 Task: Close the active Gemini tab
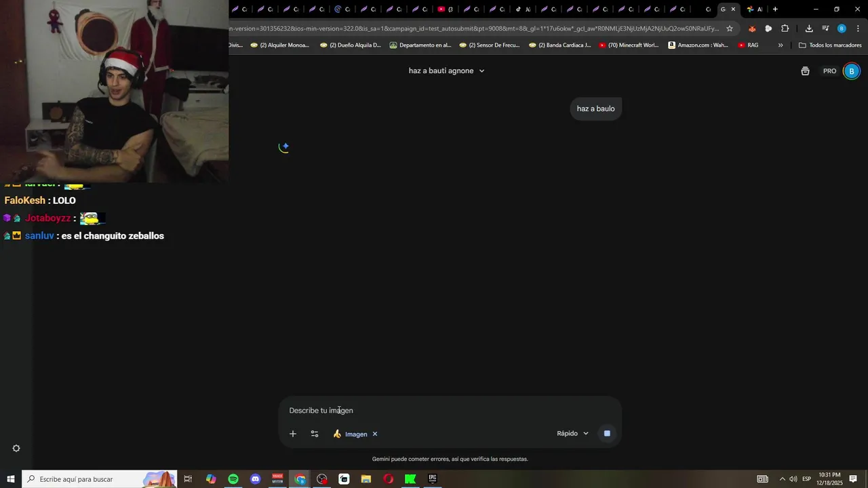(x=733, y=9)
